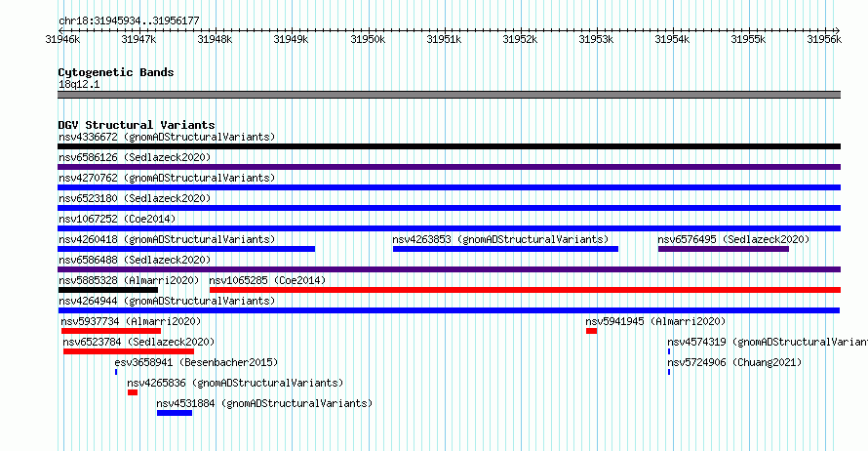Click the nsv1067252 Coe2014 blue bar
Image resolution: width=868 pixels, height=451 pixels.
tap(449, 228)
